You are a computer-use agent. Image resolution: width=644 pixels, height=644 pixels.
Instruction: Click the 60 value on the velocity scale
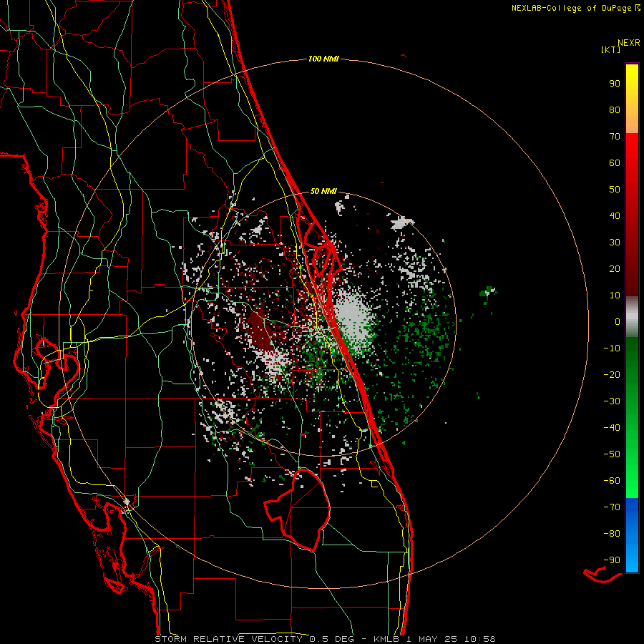click(x=615, y=162)
